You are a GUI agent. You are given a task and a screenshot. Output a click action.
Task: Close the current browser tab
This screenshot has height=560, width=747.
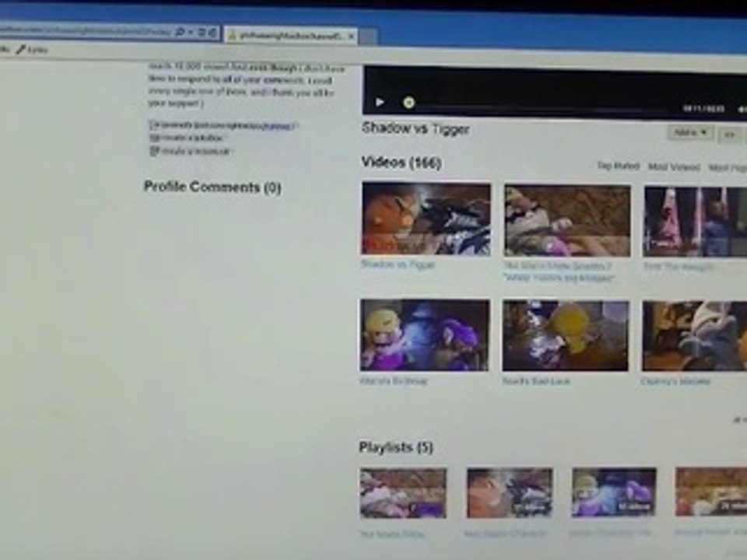[351, 36]
